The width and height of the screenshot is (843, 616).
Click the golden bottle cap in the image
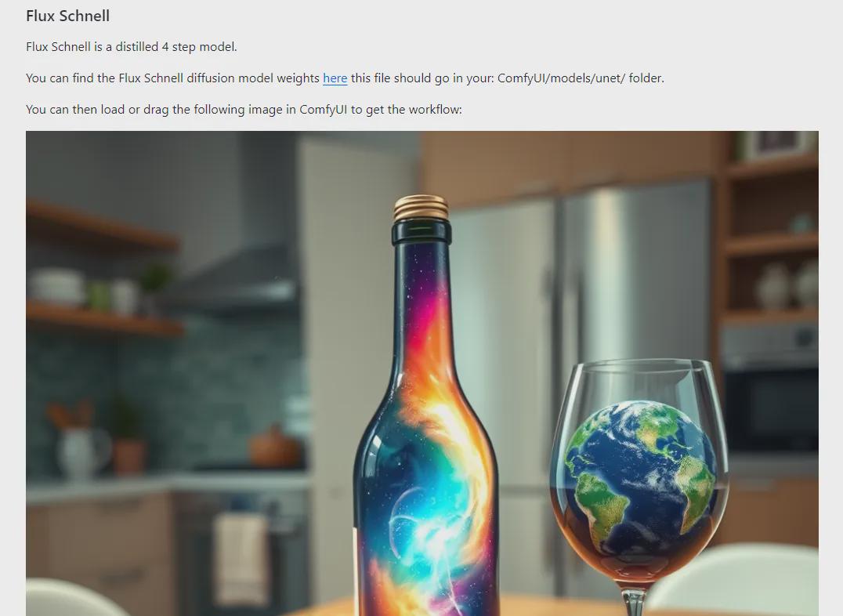click(x=421, y=208)
